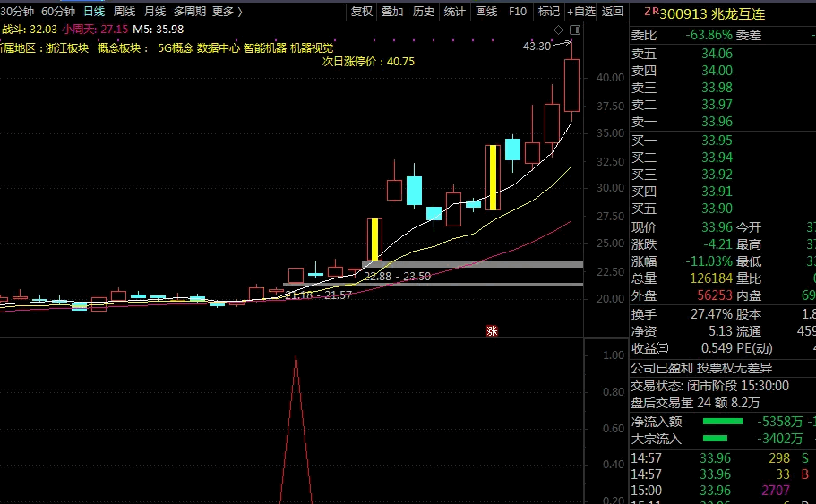Click the 统计 statistics button

(x=454, y=11)
